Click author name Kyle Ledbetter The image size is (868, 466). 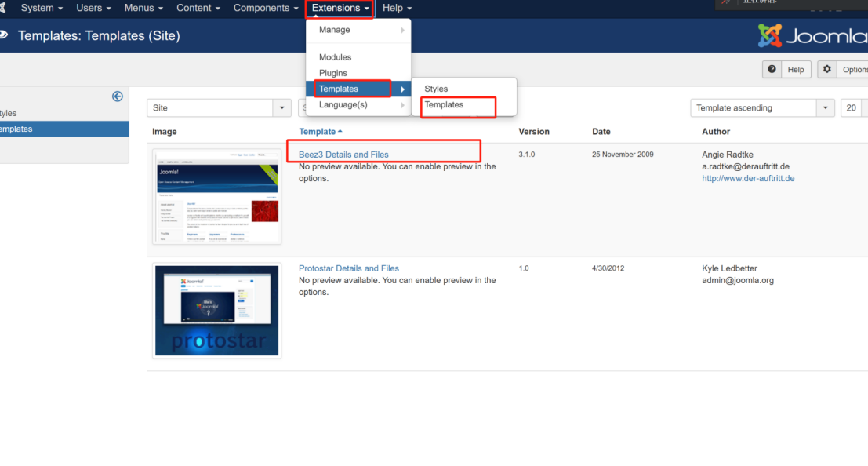(730, 268)
